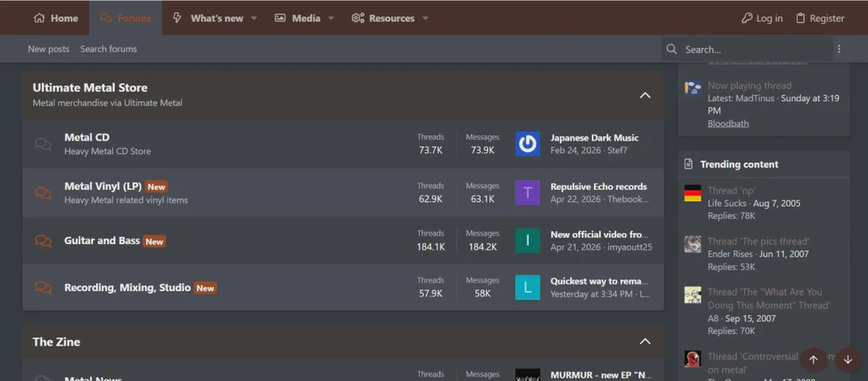This screenshot has height=381, width=868.
Task: Click the Metal CD forum chat icon
Action: pos(43,144)
